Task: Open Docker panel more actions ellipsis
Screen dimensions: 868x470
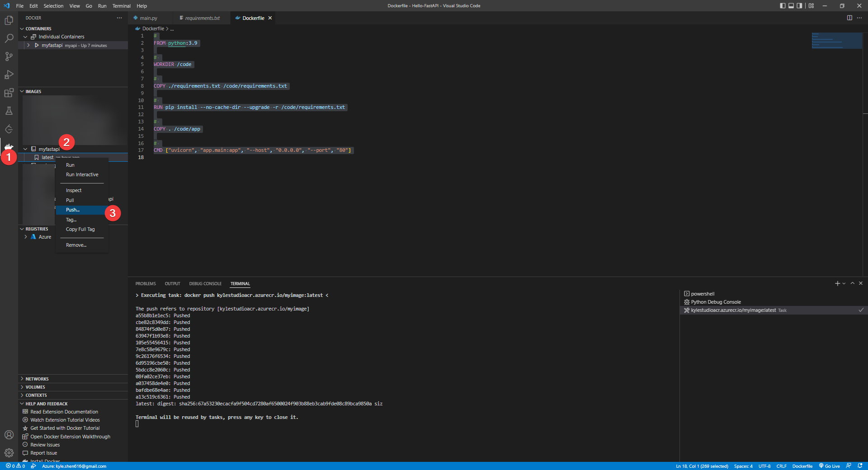Action: pos(119,18)
